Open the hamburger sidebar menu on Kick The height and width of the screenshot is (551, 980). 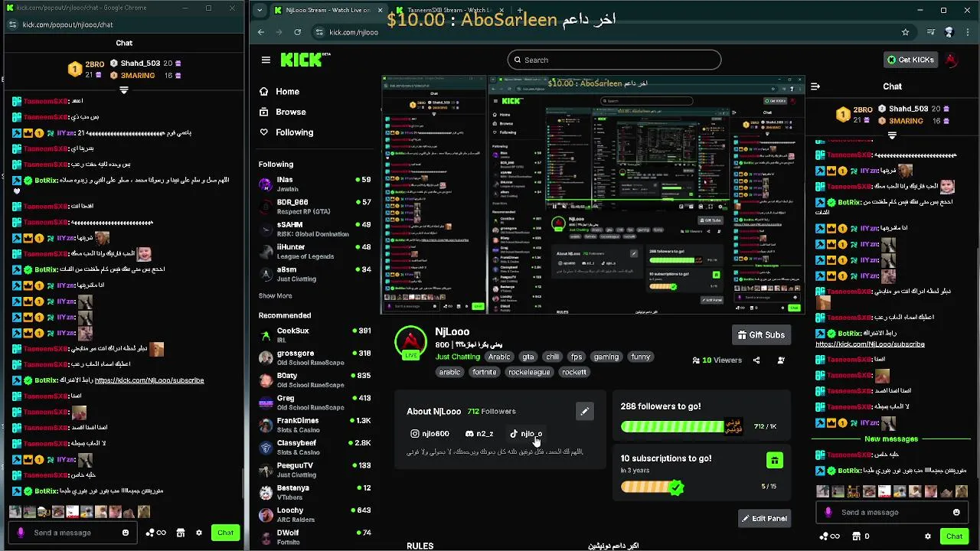(x=266, y=60)
